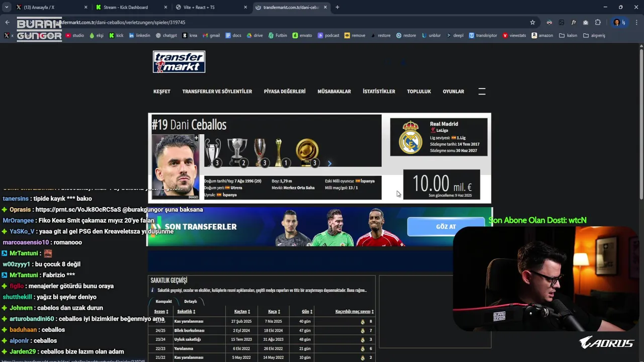Open the studio bookmark
The image size is (644, 362).
tap(75, 35)
